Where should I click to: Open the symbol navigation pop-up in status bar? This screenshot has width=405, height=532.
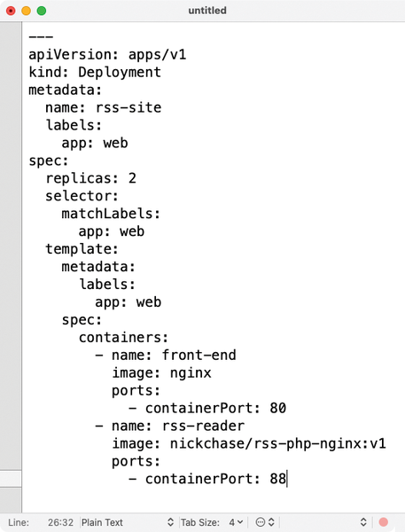tap(323, 522)
